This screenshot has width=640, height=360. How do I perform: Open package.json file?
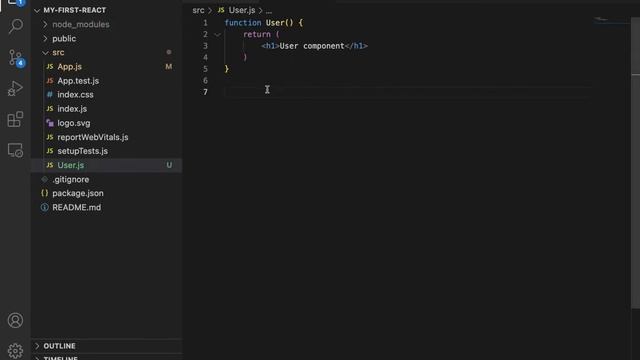tap(78, 193)
